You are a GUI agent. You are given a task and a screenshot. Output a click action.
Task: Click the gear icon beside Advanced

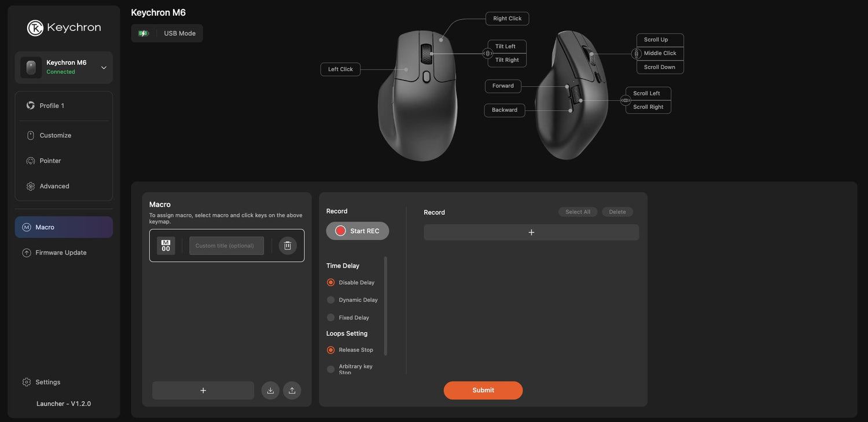coord(31,186)
